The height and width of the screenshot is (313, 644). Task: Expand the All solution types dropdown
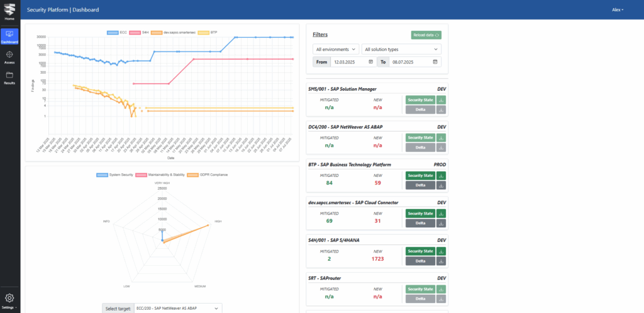(x=401, y=48)
